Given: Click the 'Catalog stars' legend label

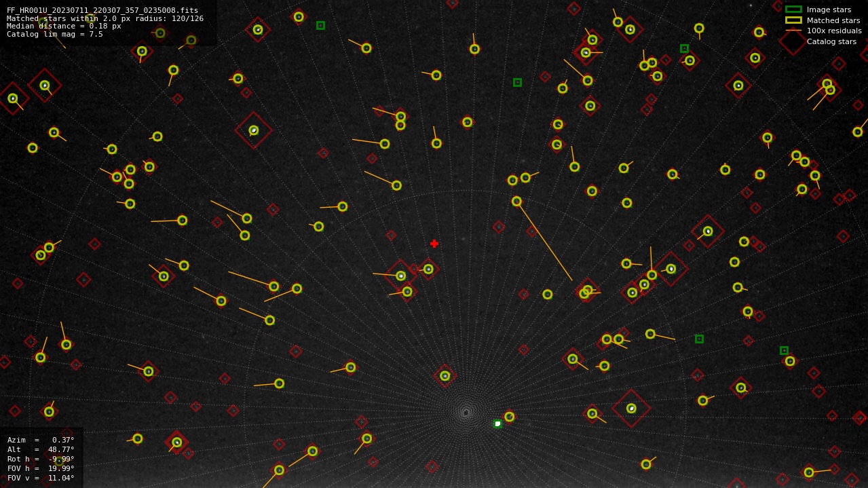Looking at the screenshot, I should tap(831, 41).
